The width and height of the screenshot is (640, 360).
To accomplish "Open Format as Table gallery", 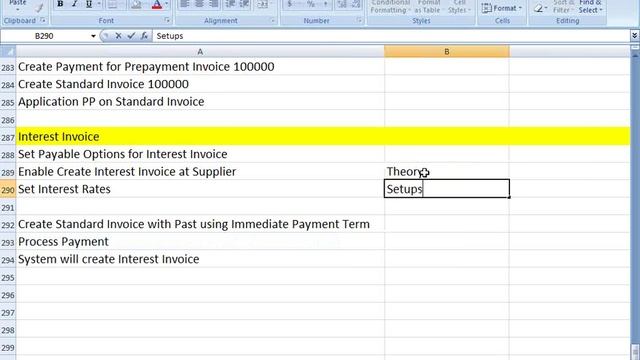I will (x=429, y=6).
